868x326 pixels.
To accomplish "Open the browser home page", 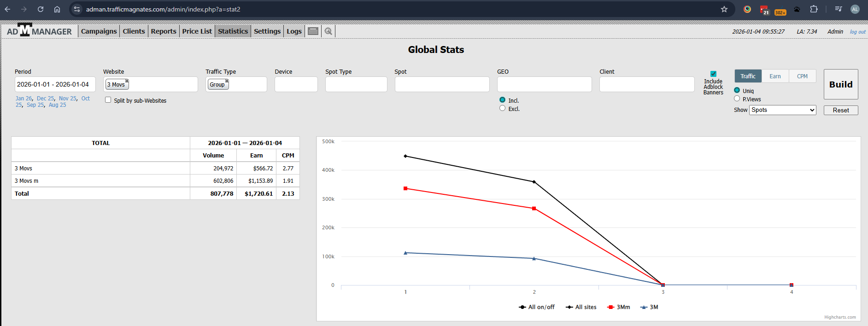I will (57, 9).
